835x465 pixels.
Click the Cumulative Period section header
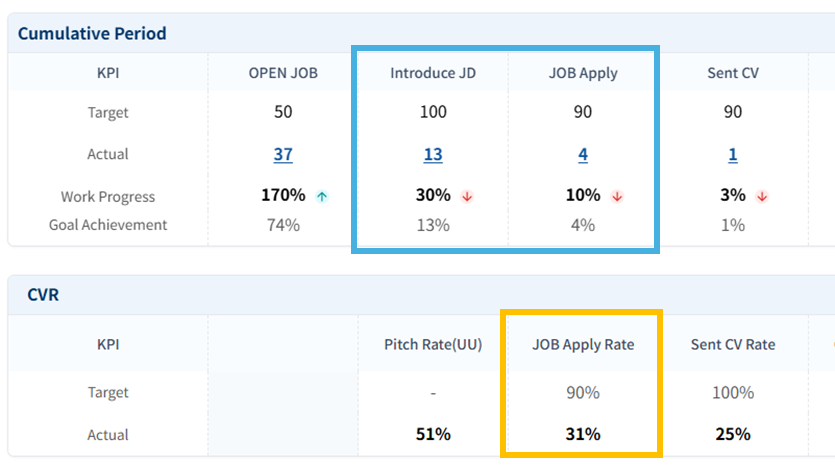pos(92,33)
